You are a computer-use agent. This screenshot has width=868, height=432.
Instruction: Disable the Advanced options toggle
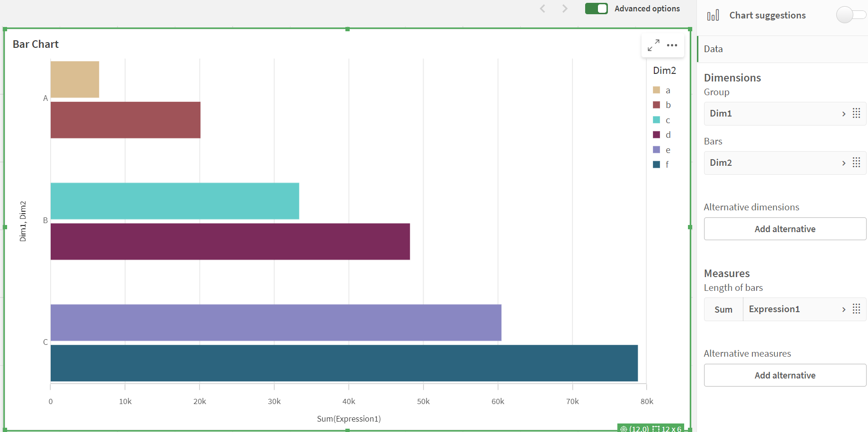pos(596,8)
